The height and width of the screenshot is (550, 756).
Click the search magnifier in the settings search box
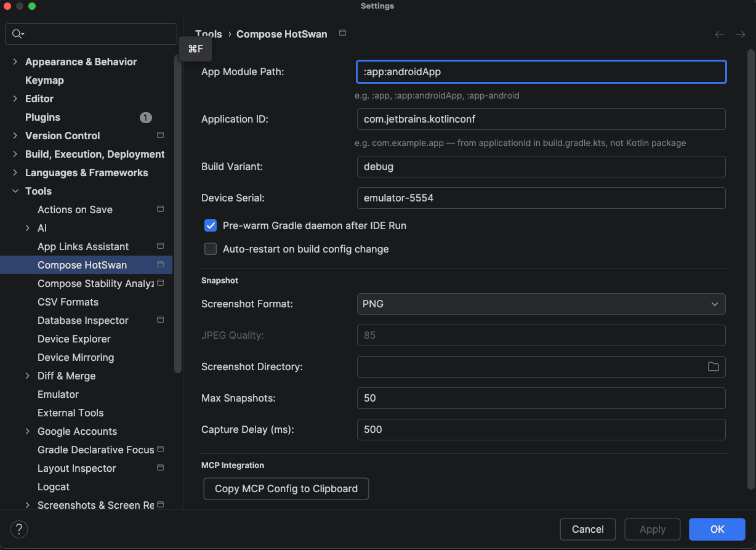point(14,34)
